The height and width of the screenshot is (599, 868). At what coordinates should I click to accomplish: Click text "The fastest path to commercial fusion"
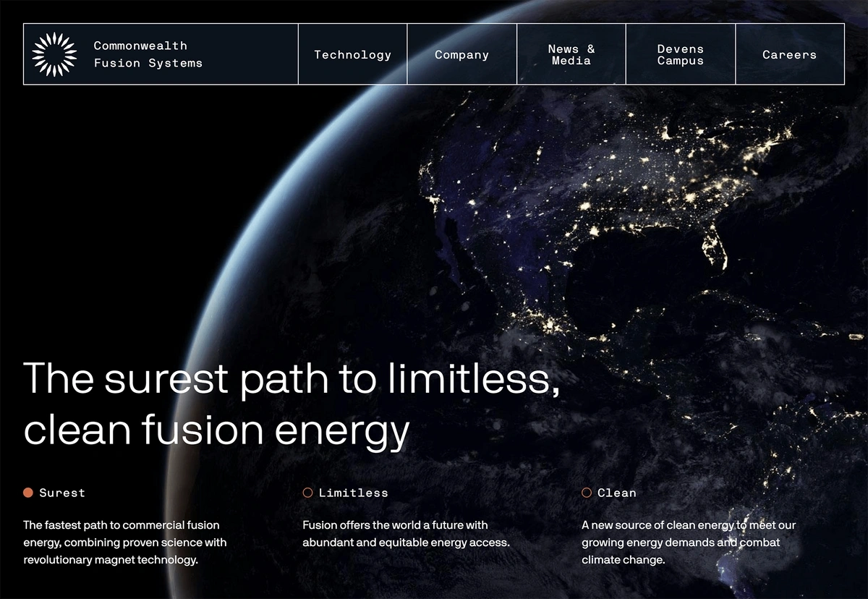click(122, 525)
